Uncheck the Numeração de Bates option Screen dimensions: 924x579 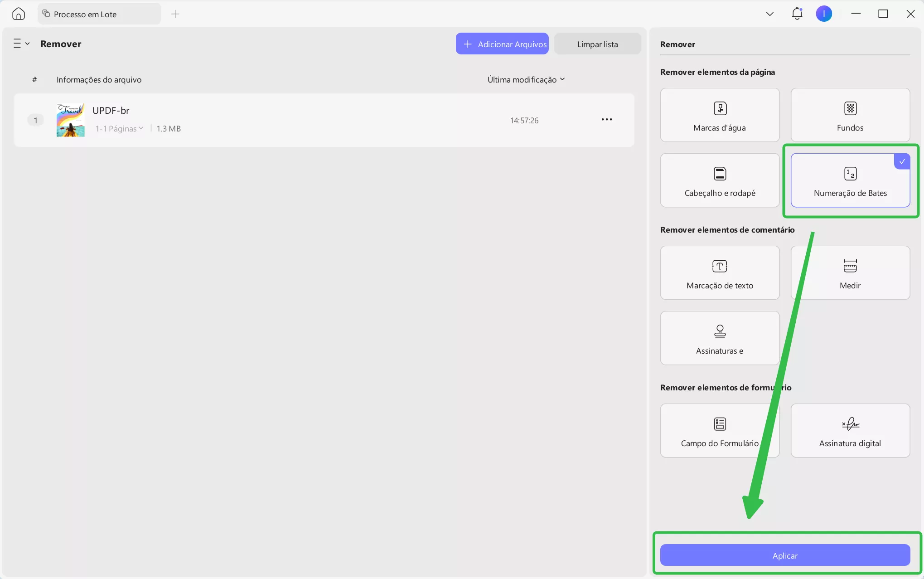(x=850, y=180)
